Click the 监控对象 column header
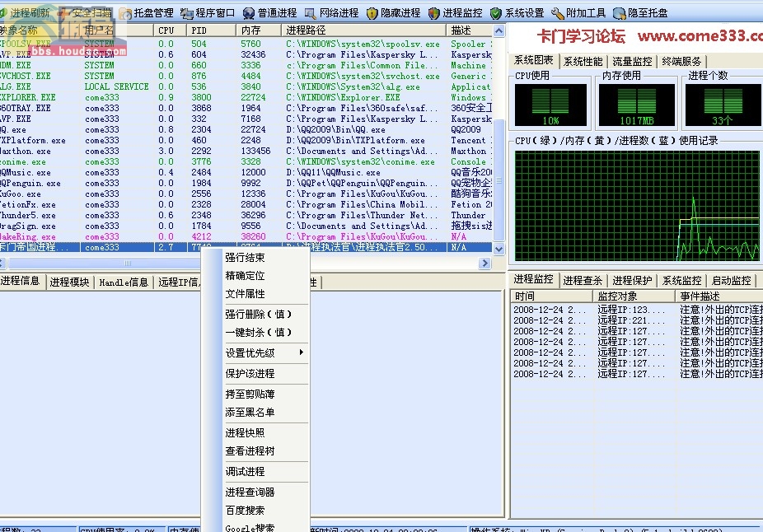The height and width of the screenshot is (532, 763). tap(634, 296)
